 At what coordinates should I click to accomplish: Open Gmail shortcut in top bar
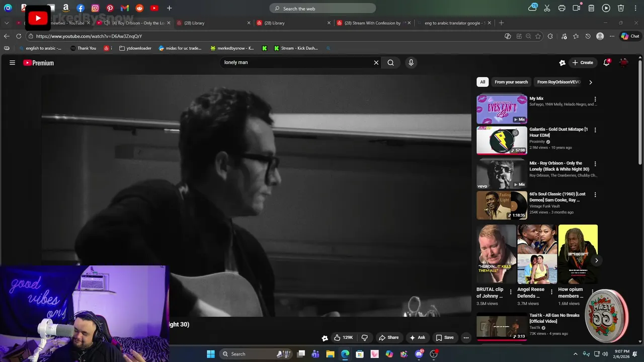125,8
